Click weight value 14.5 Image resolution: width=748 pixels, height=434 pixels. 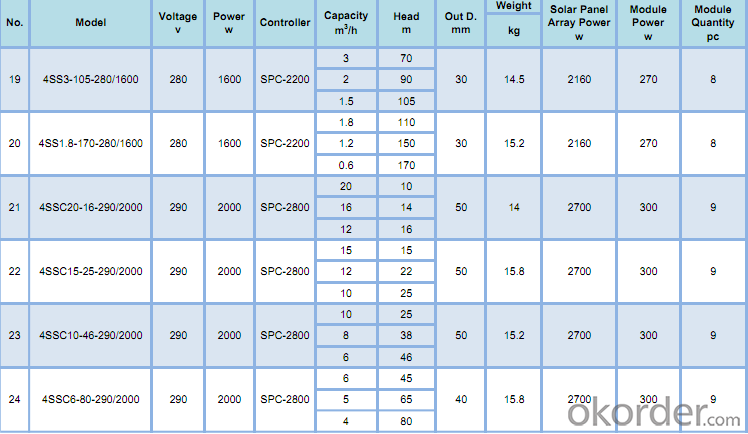point(514,80)
